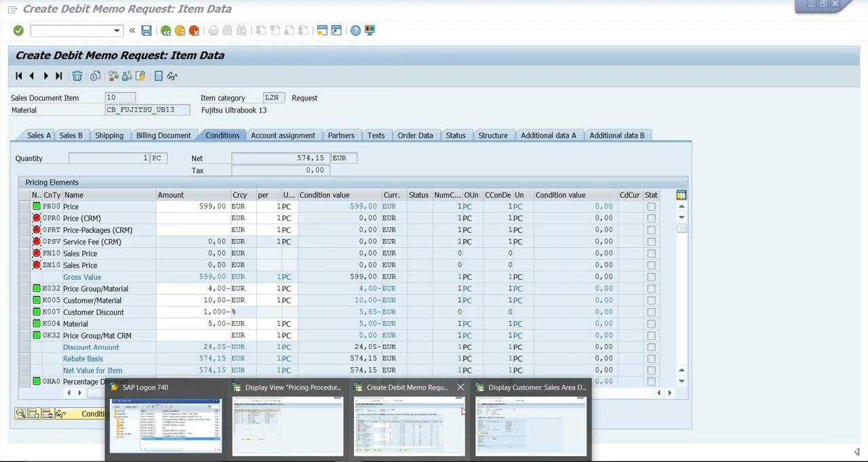Click the green Back arrow icon

coord(165,30)
